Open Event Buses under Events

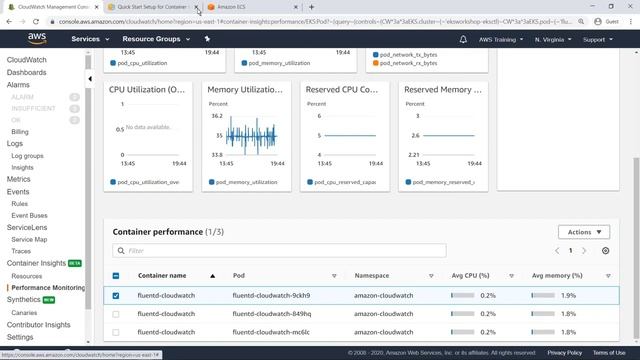coord(29,216)
